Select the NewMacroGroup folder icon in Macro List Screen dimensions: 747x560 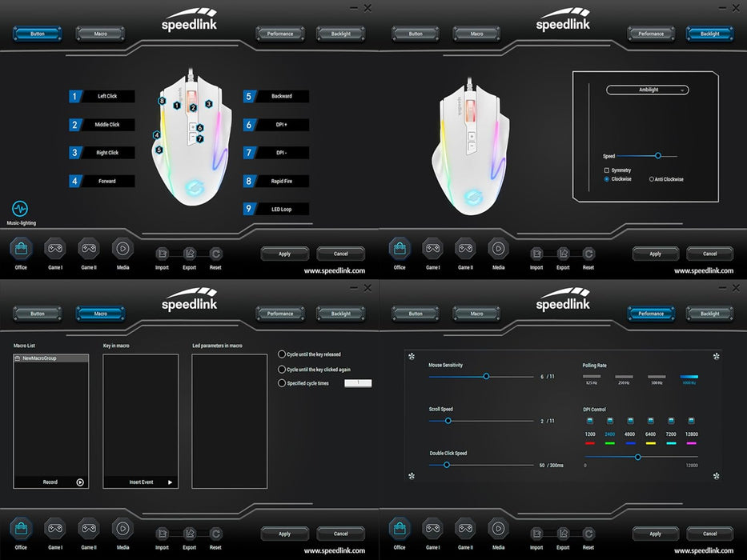(18, 358)
